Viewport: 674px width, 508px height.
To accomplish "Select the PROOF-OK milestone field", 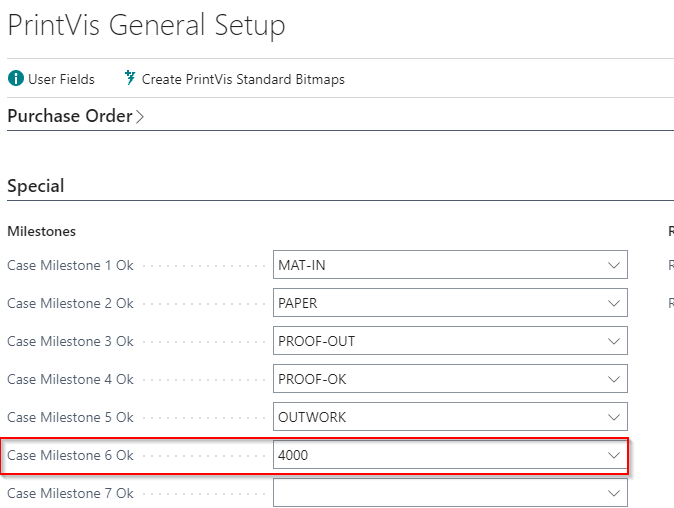I will pos(450,379).
